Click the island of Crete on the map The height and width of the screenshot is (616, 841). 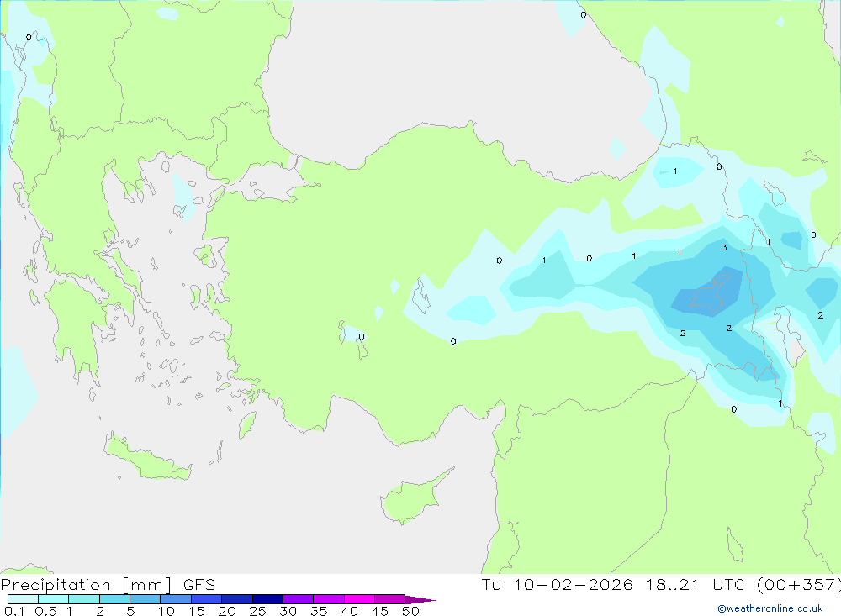coord(147,457)
